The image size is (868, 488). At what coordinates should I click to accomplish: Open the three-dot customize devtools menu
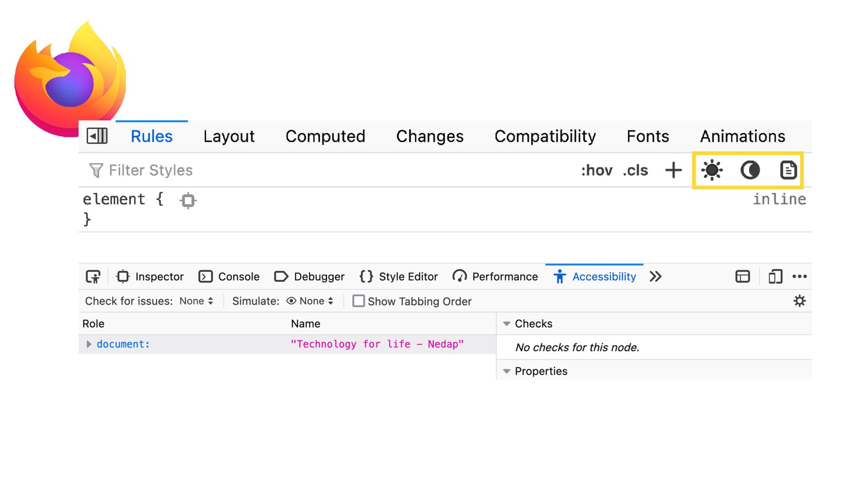coord(799,277)
